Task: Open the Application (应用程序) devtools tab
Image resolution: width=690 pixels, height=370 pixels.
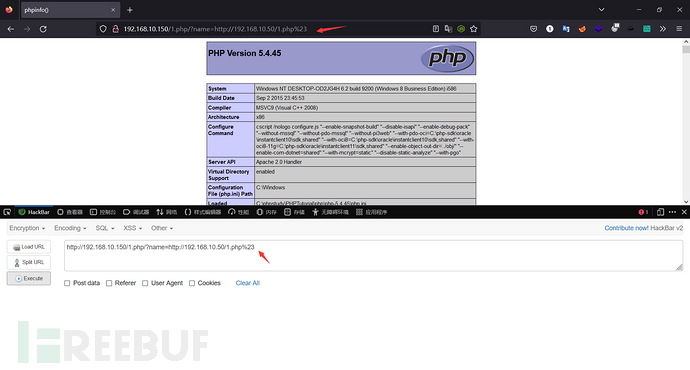Action: (372, 212)
